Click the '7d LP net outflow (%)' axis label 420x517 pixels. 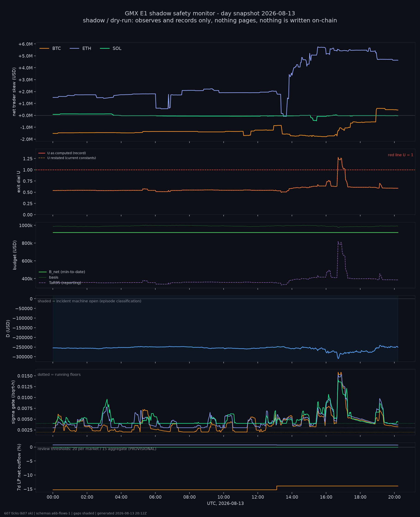(x=19, y=467)
